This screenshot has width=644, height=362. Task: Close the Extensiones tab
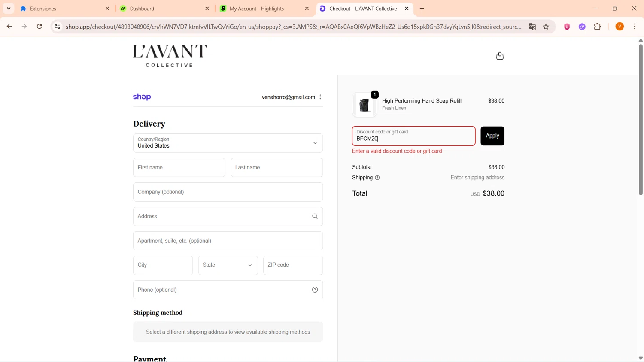click(x=107, y=9)
